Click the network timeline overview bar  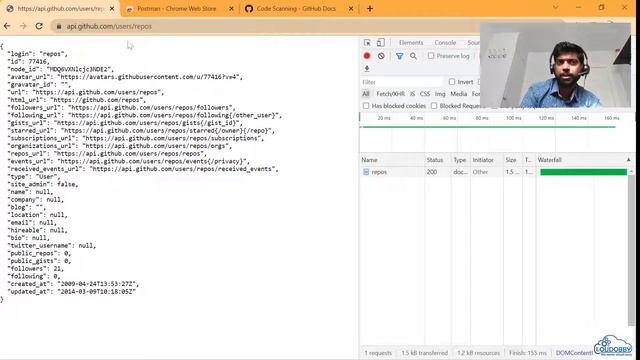click(x=489, y=127)
